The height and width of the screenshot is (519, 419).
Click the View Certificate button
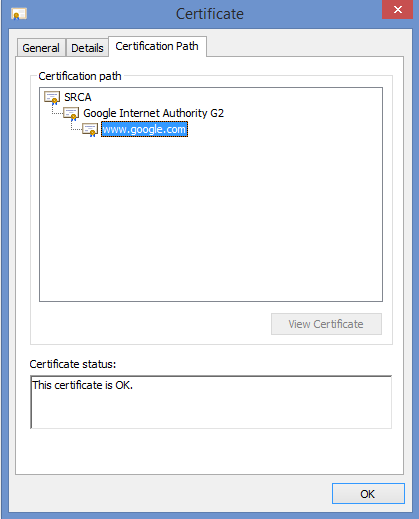(x=326, y=324)
